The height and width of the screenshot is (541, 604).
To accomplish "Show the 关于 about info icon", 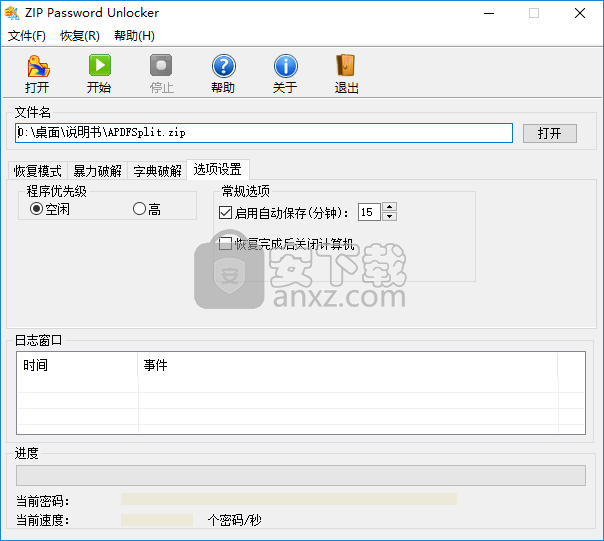I will pyautogui.click(x=285, y=66).
